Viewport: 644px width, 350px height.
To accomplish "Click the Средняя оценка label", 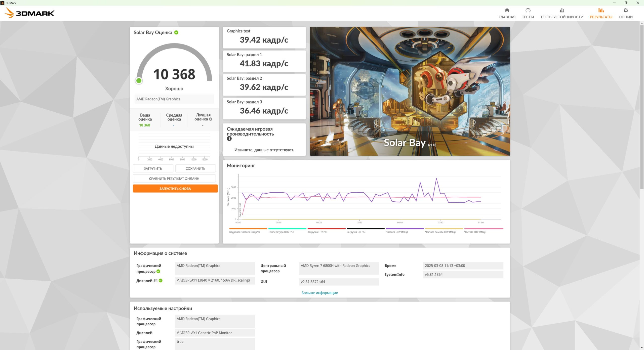I will tap(174, 117).
